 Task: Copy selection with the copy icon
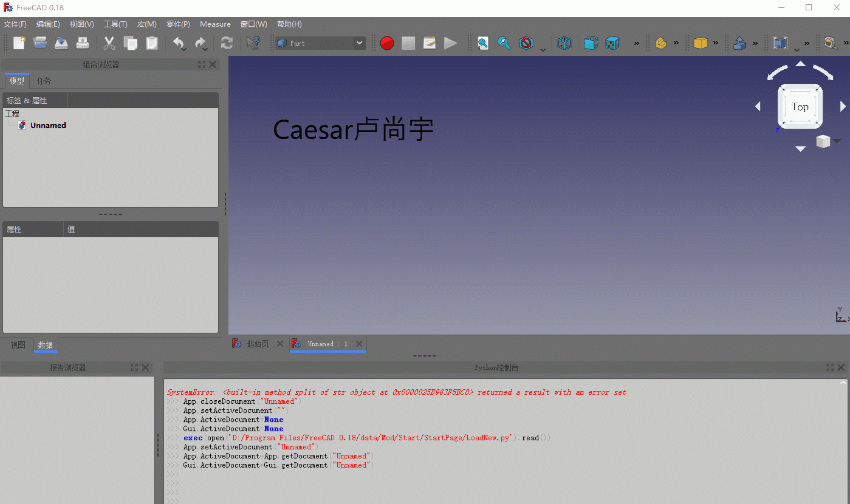tap(131, 43)
